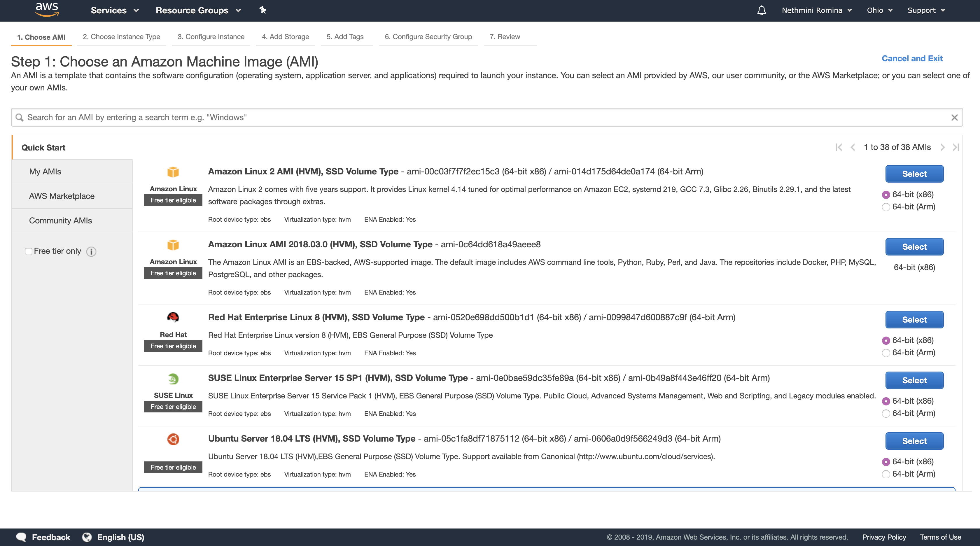Open My AMIs category

tap(72, 171)
